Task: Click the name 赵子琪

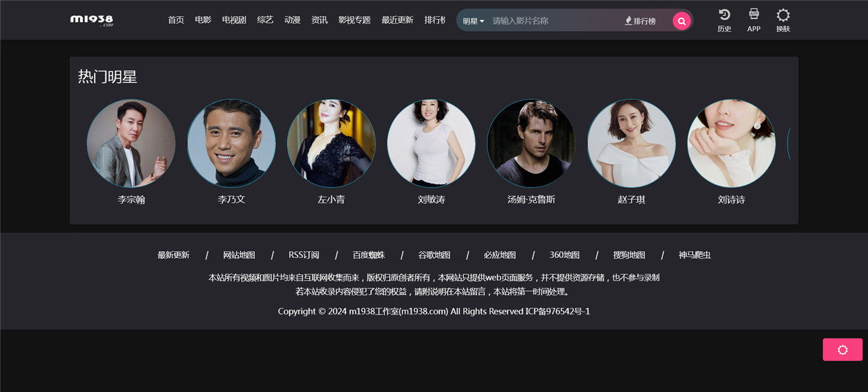Action: [631, 200]
